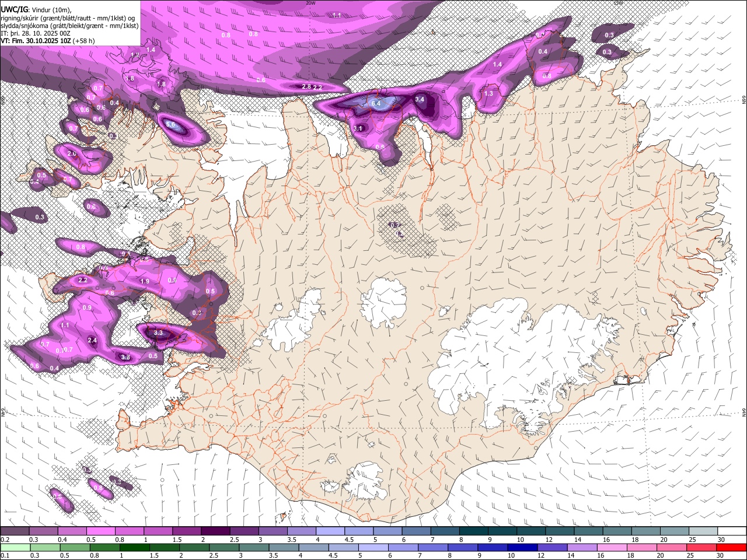This screenshot has height=560, width=747.
Task: Click the 2.8 precipitation value label
Action: point(306,86)
